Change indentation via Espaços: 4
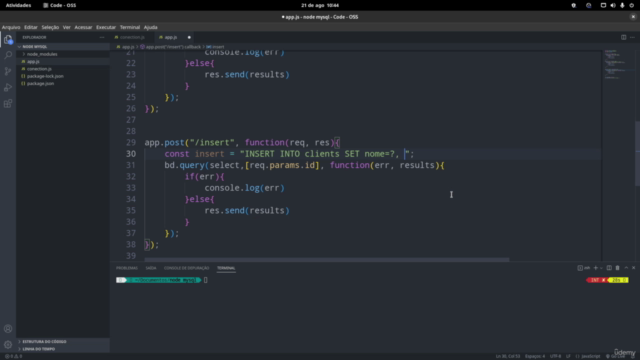 535,356
